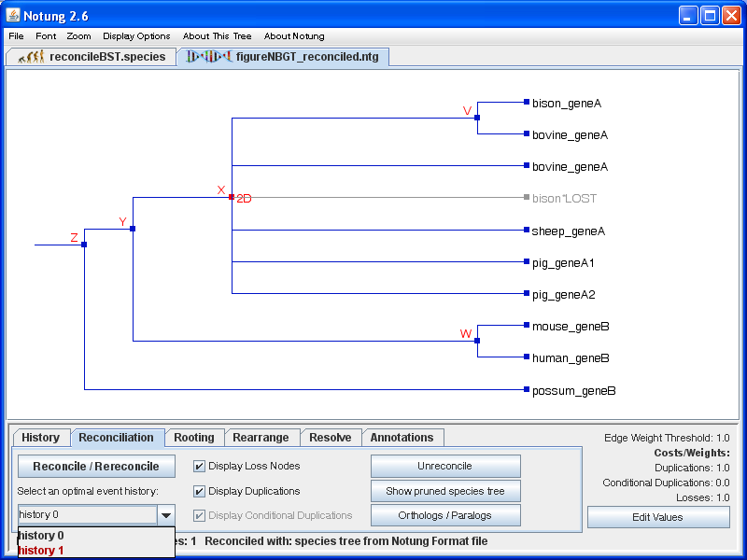Select the gray bison*LOST leaf node
Image resolution: width=747 pixels, height=560 pixels.
tap(527, 198)
